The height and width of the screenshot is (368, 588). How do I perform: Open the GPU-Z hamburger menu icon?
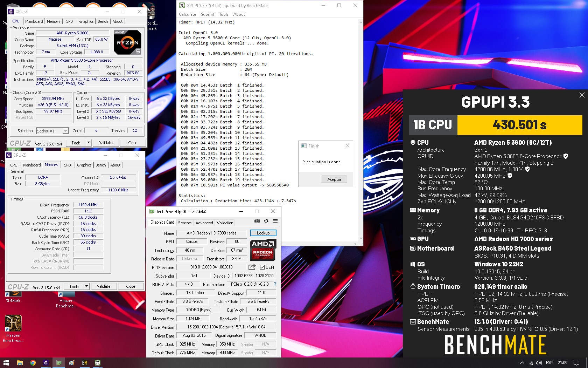pyautogui.click(x=275, y=221)
